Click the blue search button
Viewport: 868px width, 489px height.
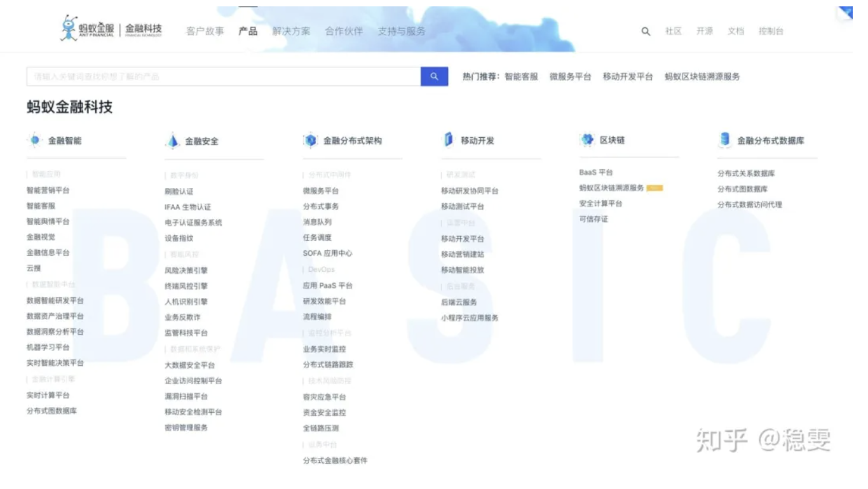point(435,76)
